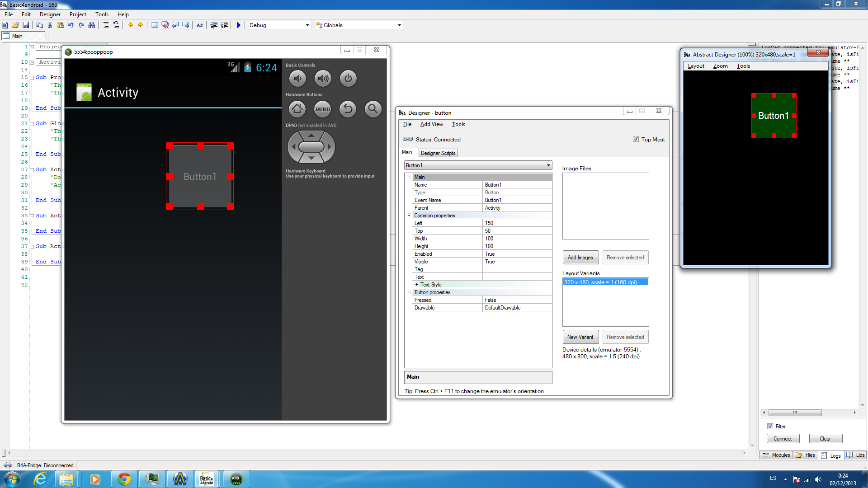Screen dimensions: 868x488
Task: Click the emulator power button
Action: tap(348, 78)
